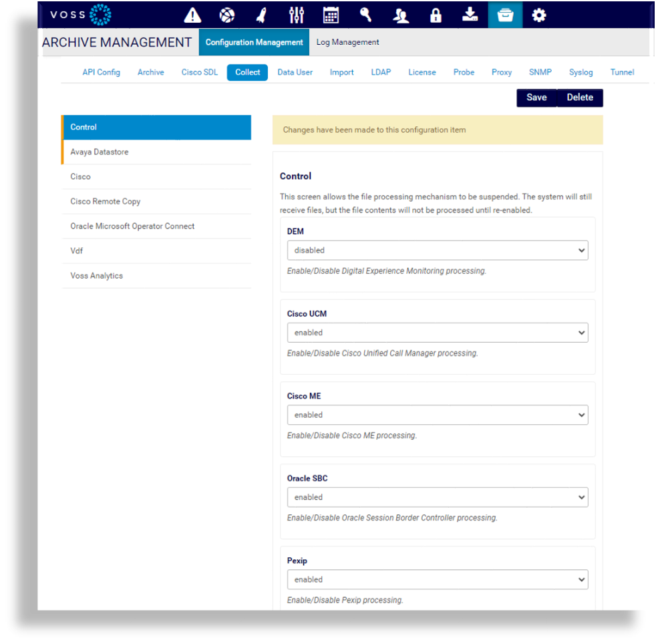Open the Cisco UCM enabled dropdown
Viewport: 656px width, 644px height.
(437, 332)
